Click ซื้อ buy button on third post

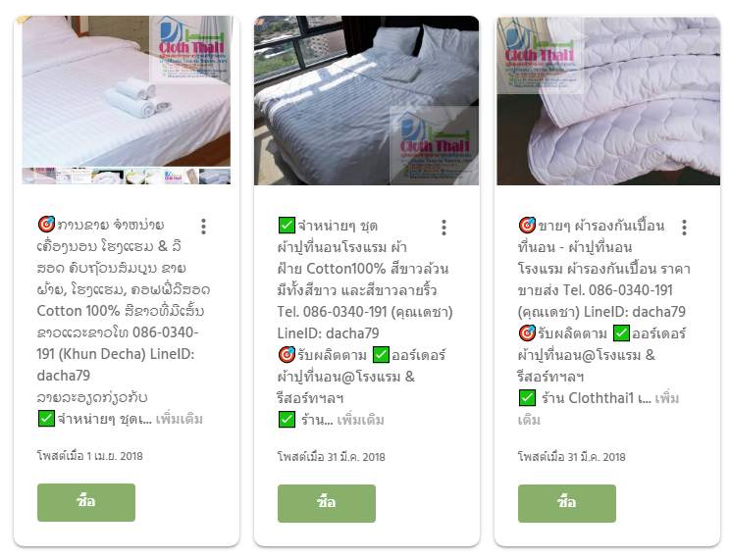tap(566, 503)
